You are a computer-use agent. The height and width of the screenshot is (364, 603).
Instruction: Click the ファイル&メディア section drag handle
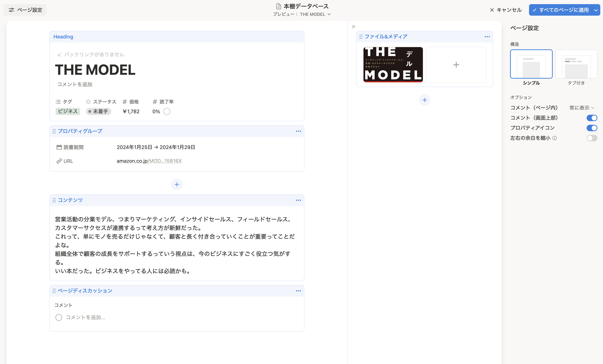[x=361, y=37]
